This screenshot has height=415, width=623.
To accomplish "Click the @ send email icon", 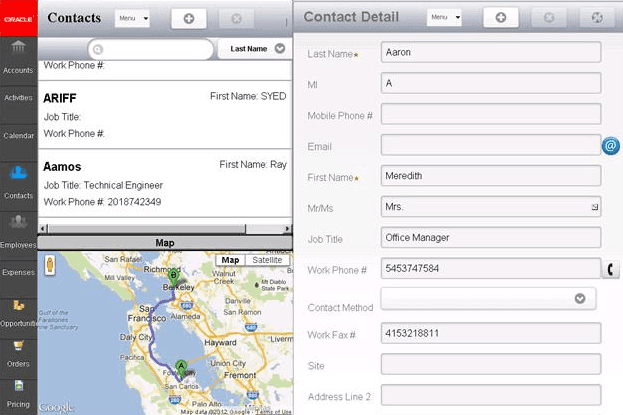I will click(x=610, y=145).
